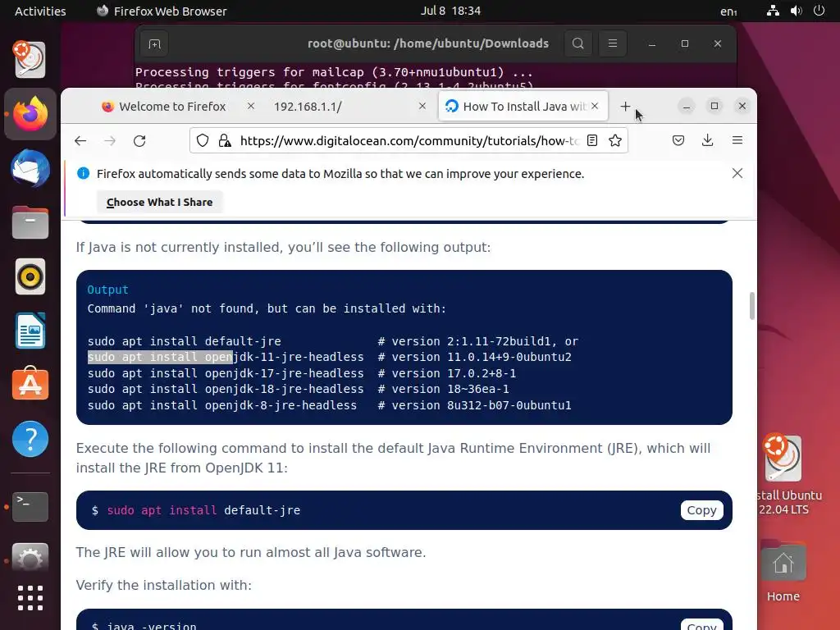
Task: Dismiss the Firefox data sharing notification
Action: (737, 173)
